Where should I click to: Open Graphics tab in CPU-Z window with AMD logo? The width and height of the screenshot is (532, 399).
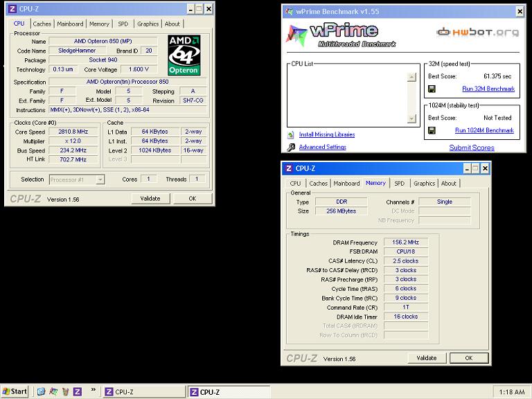(148, 24)
